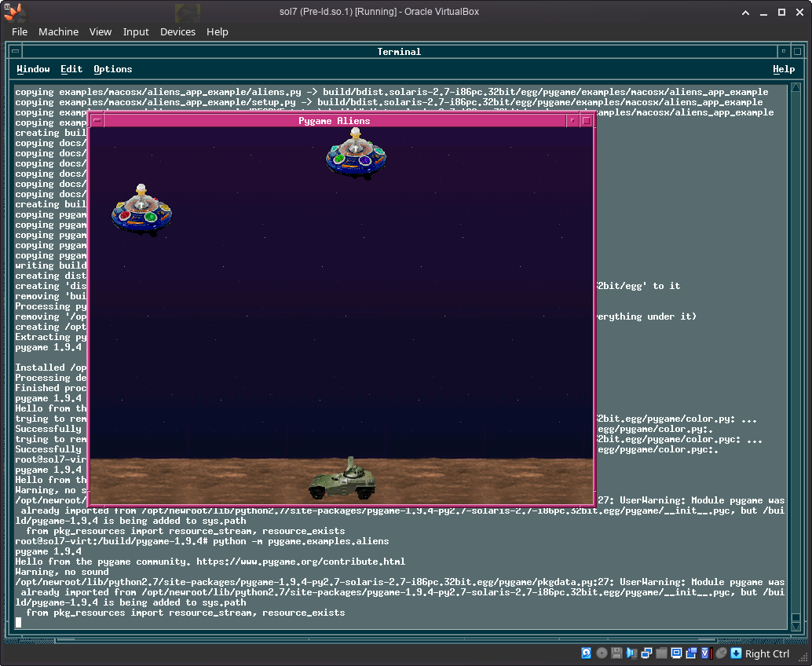Open the Terminal window menu button
The height and width of the screenshot is (666, 812).
click(x=16, y=51)
